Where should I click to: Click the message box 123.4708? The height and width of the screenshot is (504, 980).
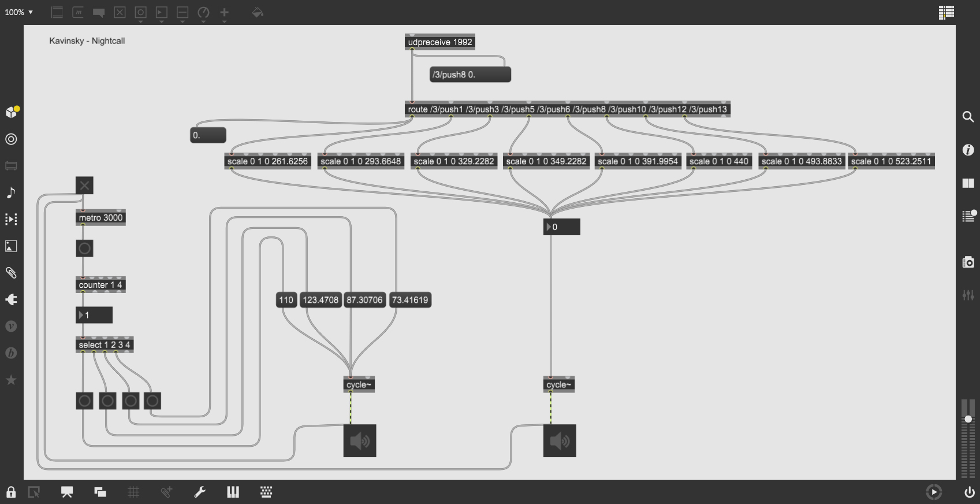point(321,300)
